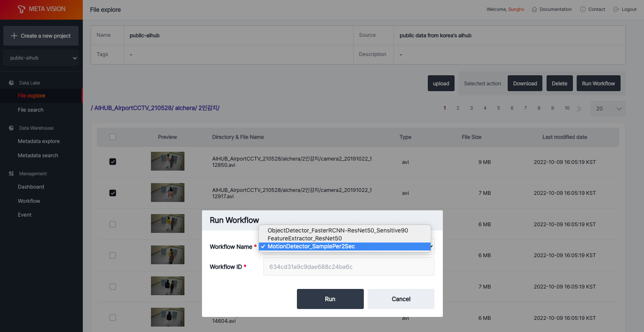The image size is (644, 332).
Task: Check the third file row checkbox
Action: (x=112, y=224)
